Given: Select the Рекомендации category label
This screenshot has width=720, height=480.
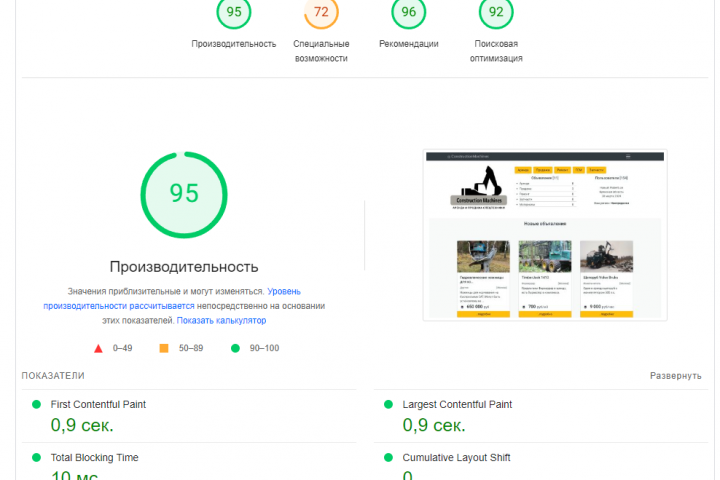Looking at the screenshot, I should pos(409,44).
